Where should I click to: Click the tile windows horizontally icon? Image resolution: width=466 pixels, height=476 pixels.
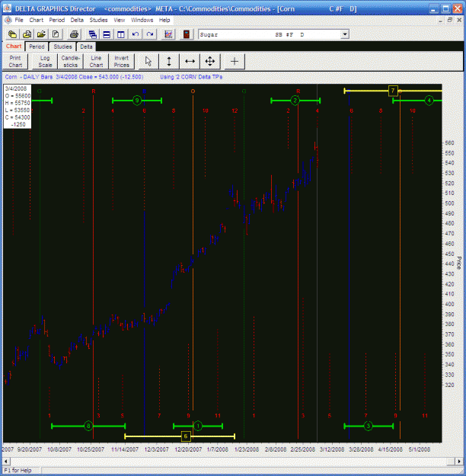pos(107,34)
